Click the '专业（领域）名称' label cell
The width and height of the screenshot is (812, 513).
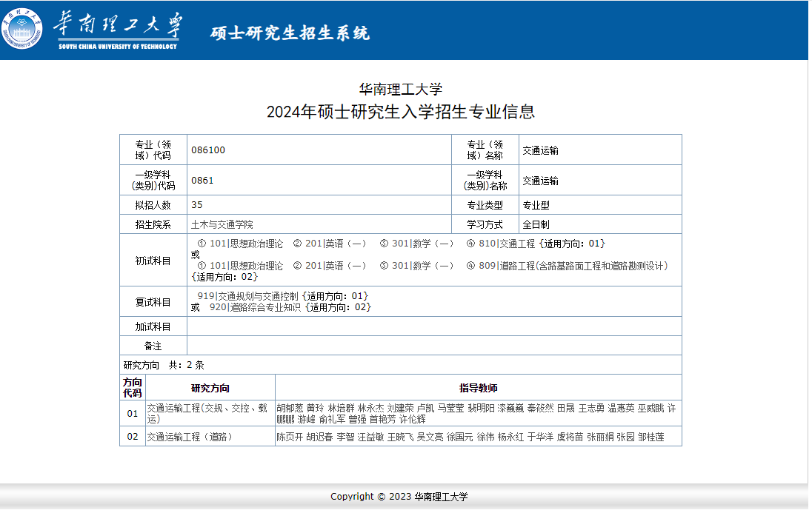click(x=485, y=150)
